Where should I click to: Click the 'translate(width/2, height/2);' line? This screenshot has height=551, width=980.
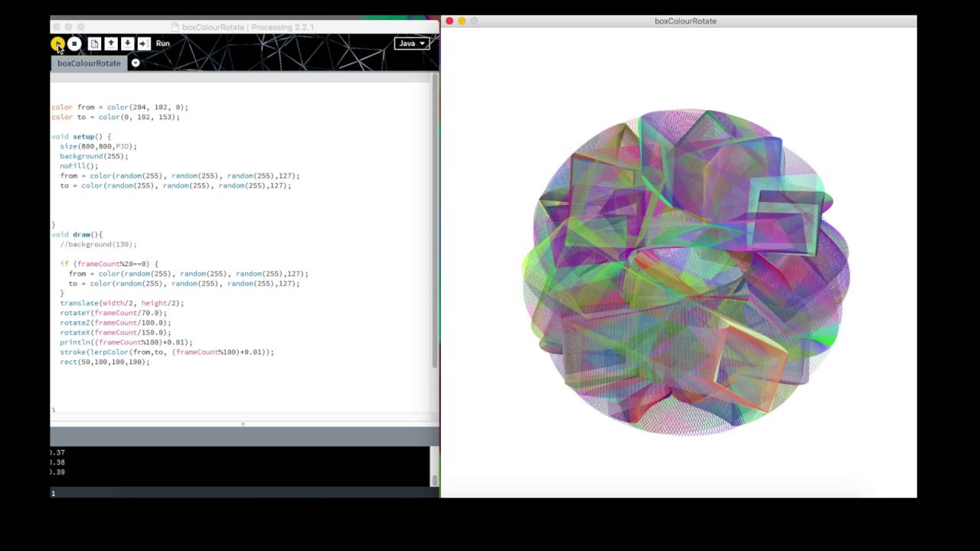coord(122,303)
